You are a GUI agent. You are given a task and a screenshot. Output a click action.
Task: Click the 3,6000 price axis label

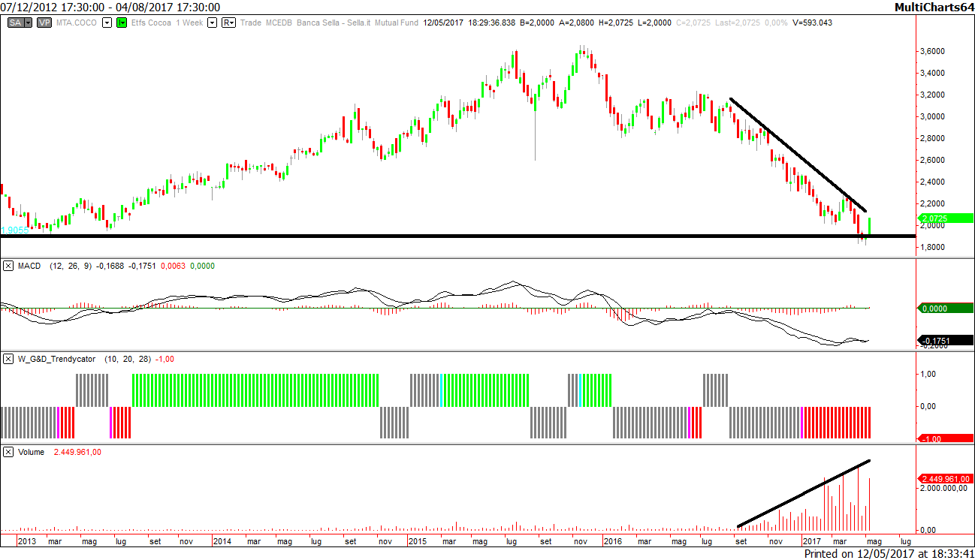tap(934, 51)
